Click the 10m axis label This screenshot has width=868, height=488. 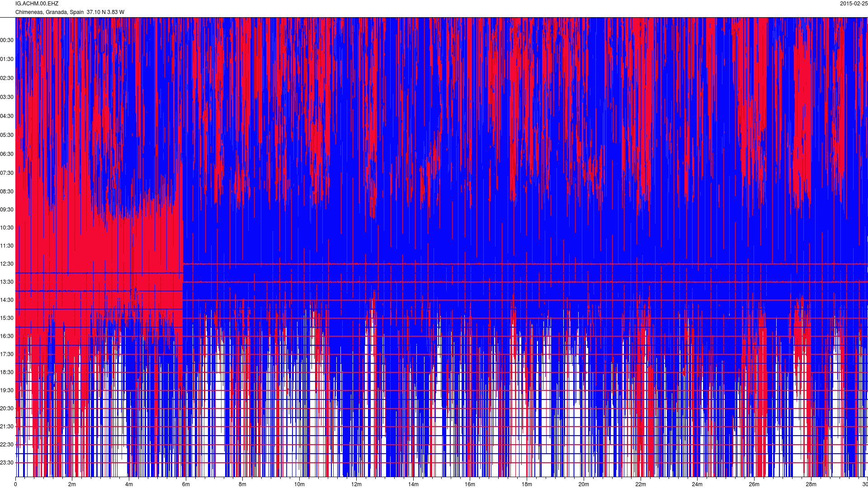[x=299, y=484]
